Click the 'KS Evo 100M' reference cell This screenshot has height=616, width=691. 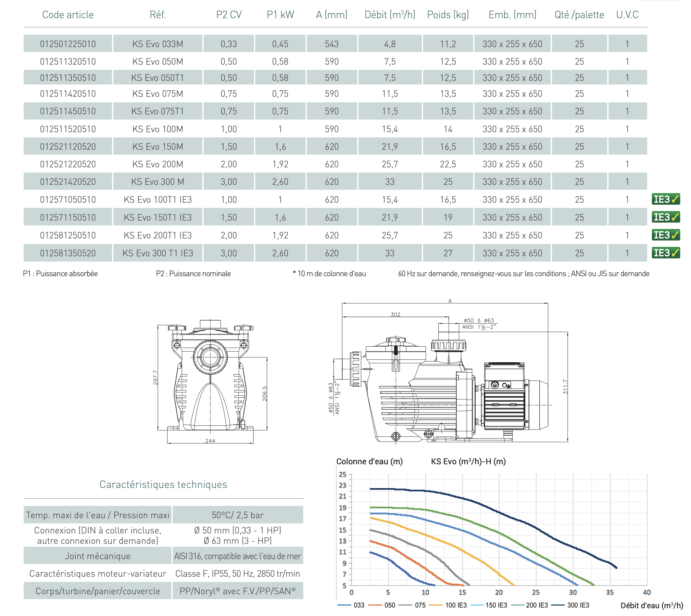pyautogui.click(x=157, y=129)
